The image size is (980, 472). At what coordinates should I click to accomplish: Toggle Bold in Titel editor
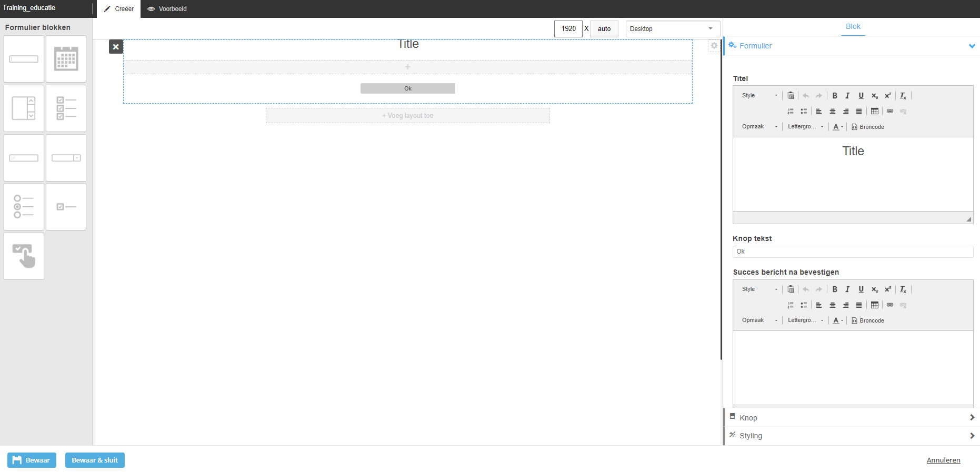pos(835,96)
